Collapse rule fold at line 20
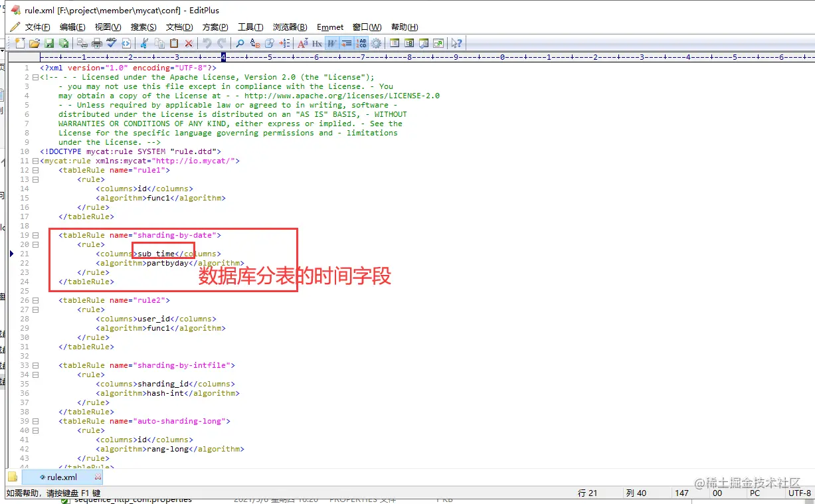815x504 pixels. tap(36, 244)
